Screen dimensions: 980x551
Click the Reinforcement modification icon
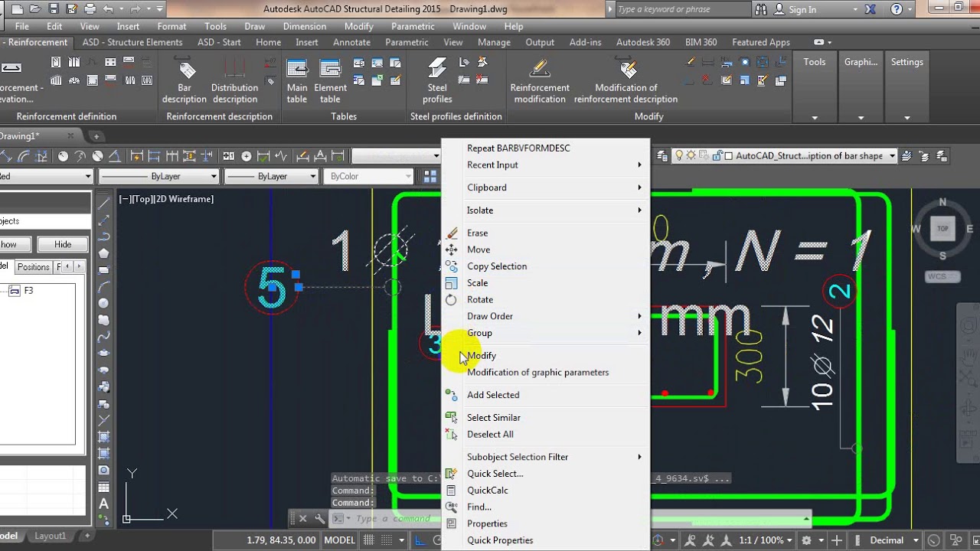tap(540, 70)
